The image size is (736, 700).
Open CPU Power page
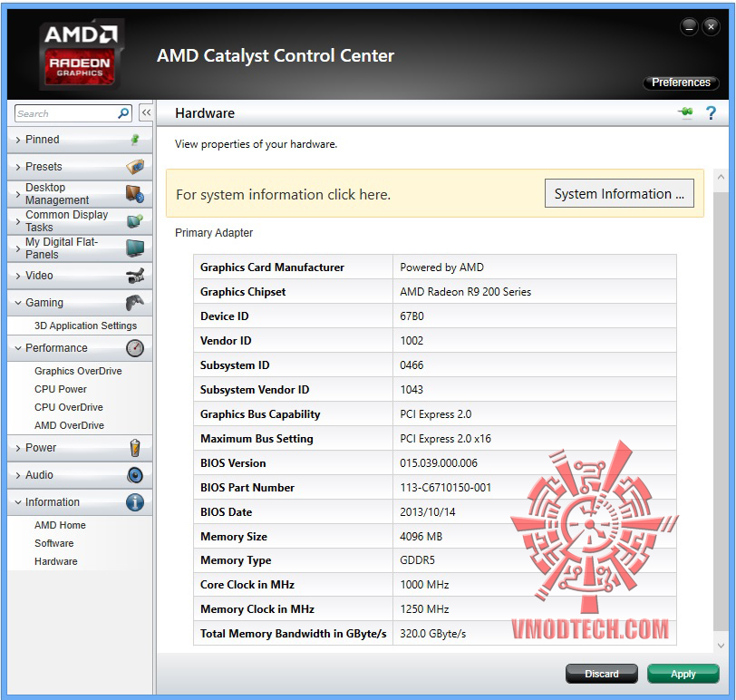[x=61, y=389]
